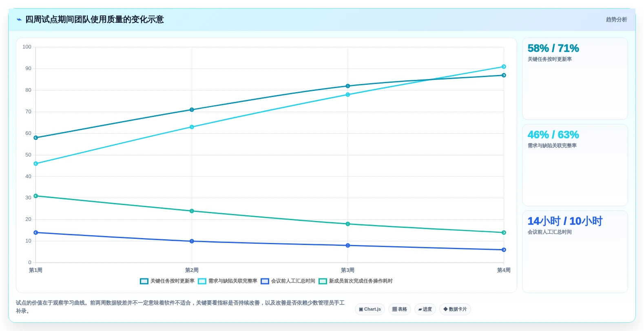Click the 第4周 x-axis label
Viewport: 644px width, 331px height.
point(504,270)
